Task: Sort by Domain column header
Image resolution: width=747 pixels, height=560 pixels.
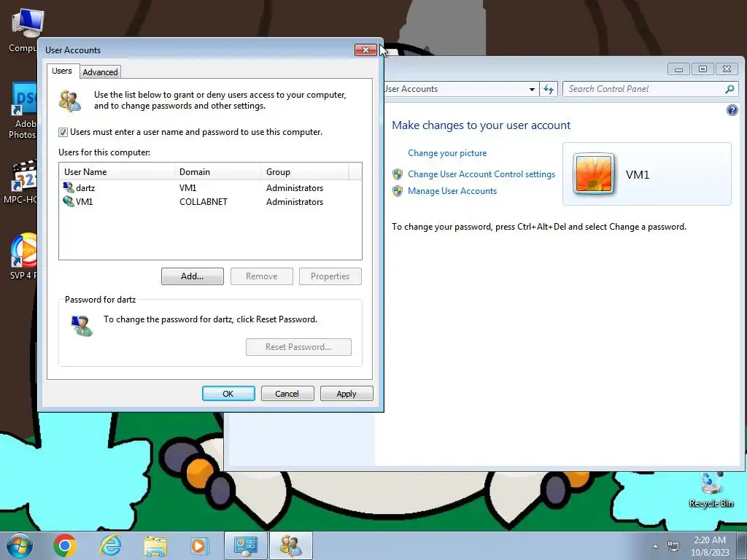Action: pos(218,172)
